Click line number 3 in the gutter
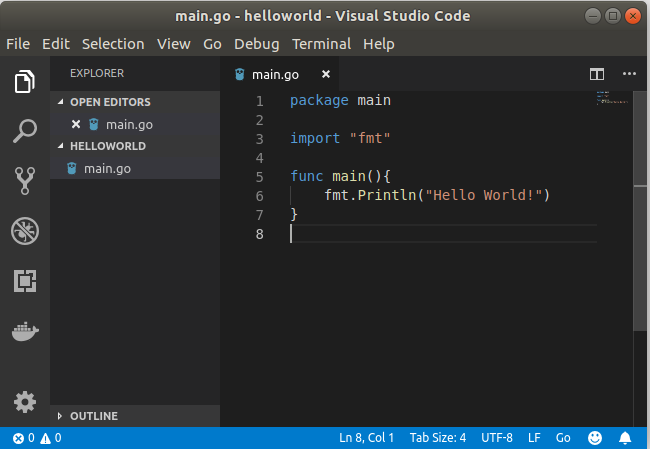This screenshot has height=449, width=650. pyautogui.click(x=260, y=139)
